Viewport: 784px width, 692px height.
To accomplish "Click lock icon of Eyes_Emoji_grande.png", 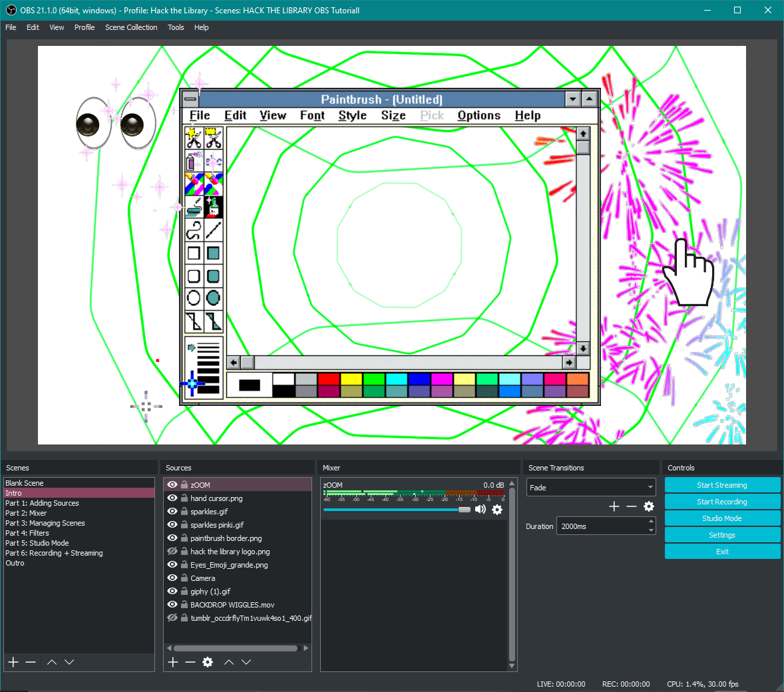I will [x=184, y=564].
